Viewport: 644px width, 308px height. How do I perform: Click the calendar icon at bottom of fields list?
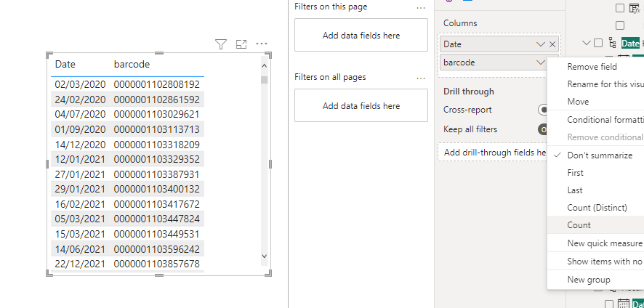(623, 304)
